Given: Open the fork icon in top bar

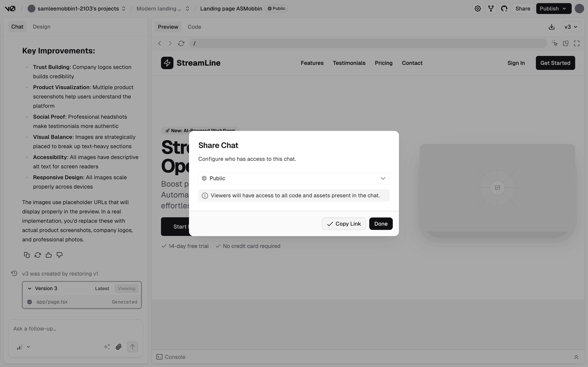Looking at the screenshot, I should pyautogui.click(x=491, y=9).
